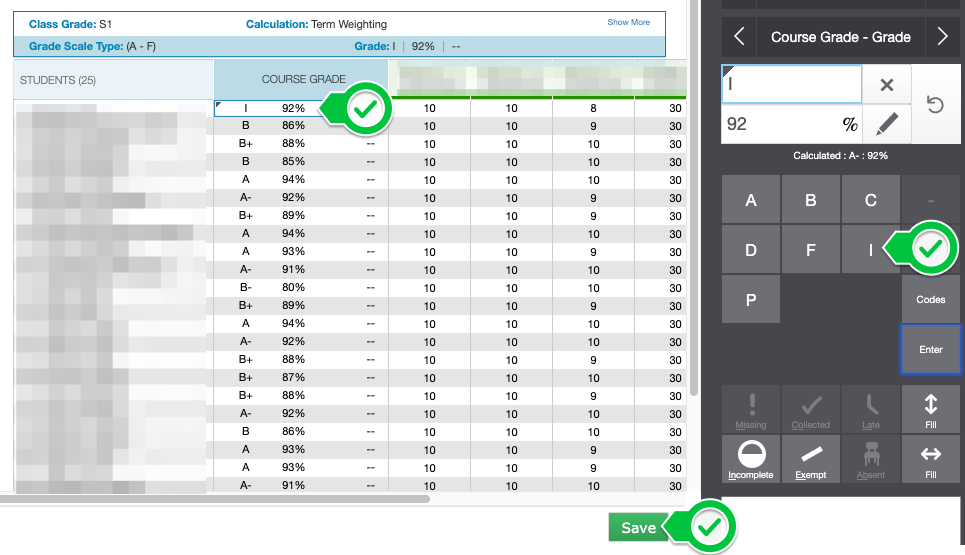Image resolution: width=965 pixels, height=555 pixels.
Task: Go to next item with right chevron
Action: tap(942, 37)
